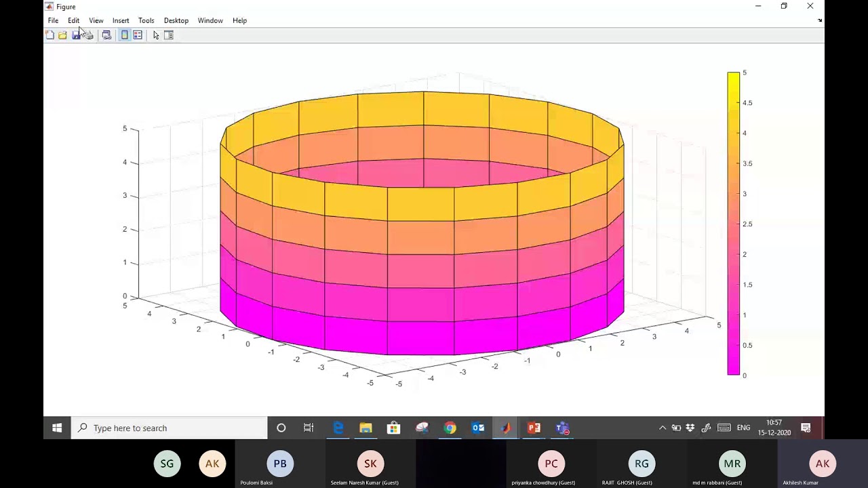This screenshot has height=488, width=868.
Task: Open Google Chrome from taskbar
Action: pyautogui.click(x=450, y=428)
